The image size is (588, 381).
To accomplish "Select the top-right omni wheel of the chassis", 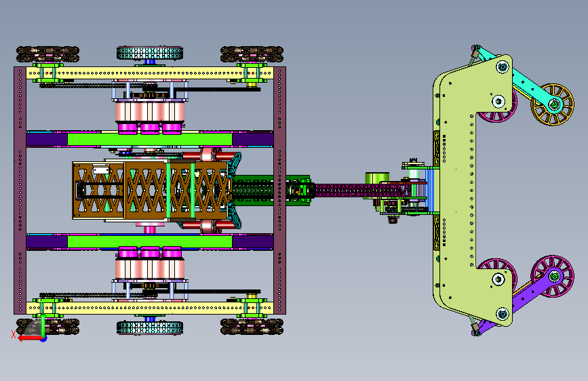I will (252, 54).
